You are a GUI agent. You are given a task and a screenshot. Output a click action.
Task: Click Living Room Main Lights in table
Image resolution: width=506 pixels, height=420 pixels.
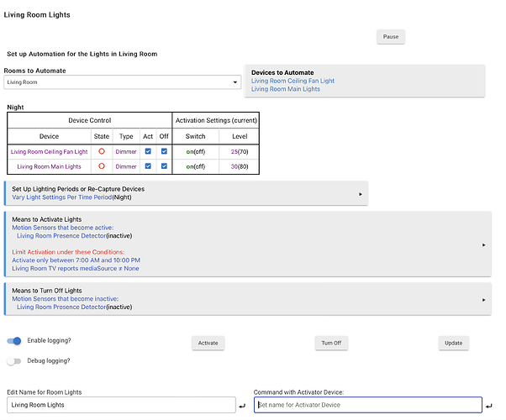pyautogui.click(x=49, y=166)
